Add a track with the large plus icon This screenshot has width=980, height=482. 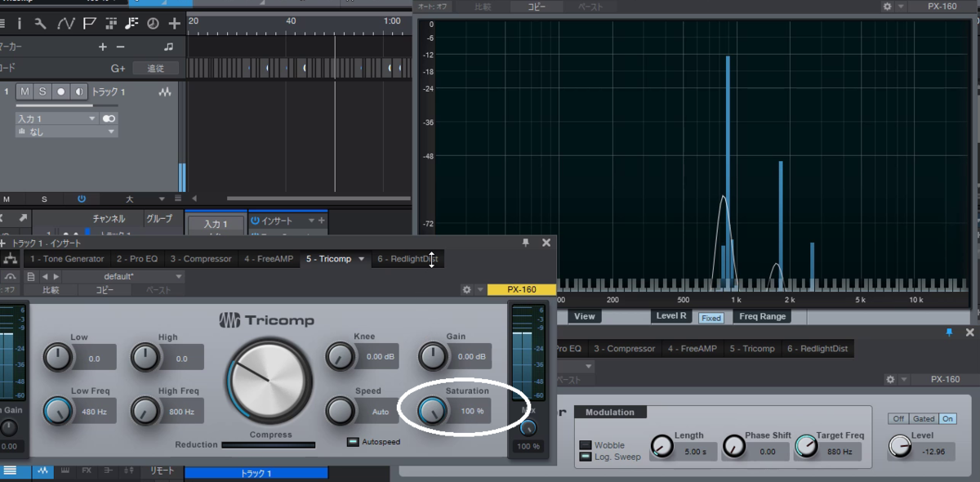tap(174, 24)
